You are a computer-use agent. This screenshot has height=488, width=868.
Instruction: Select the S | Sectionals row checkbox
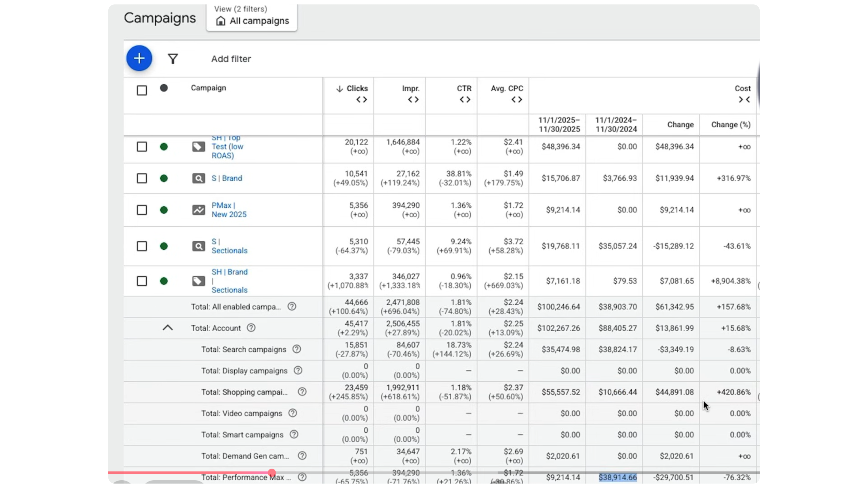click(142, 246)
